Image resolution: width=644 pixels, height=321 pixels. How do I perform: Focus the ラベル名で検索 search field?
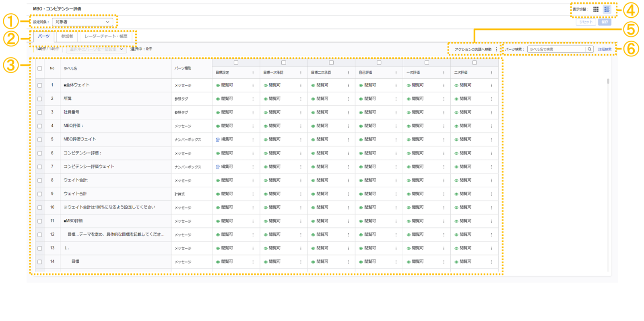tap(556, 49)
